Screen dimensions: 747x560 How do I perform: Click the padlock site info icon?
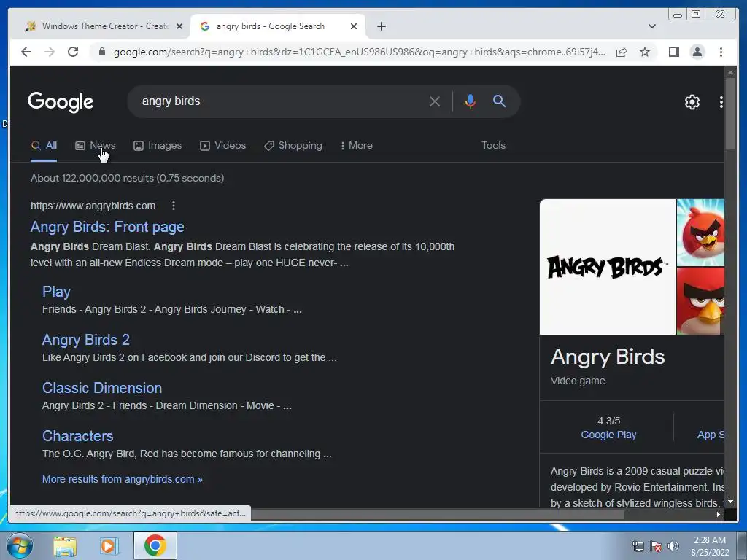point(101,52)
